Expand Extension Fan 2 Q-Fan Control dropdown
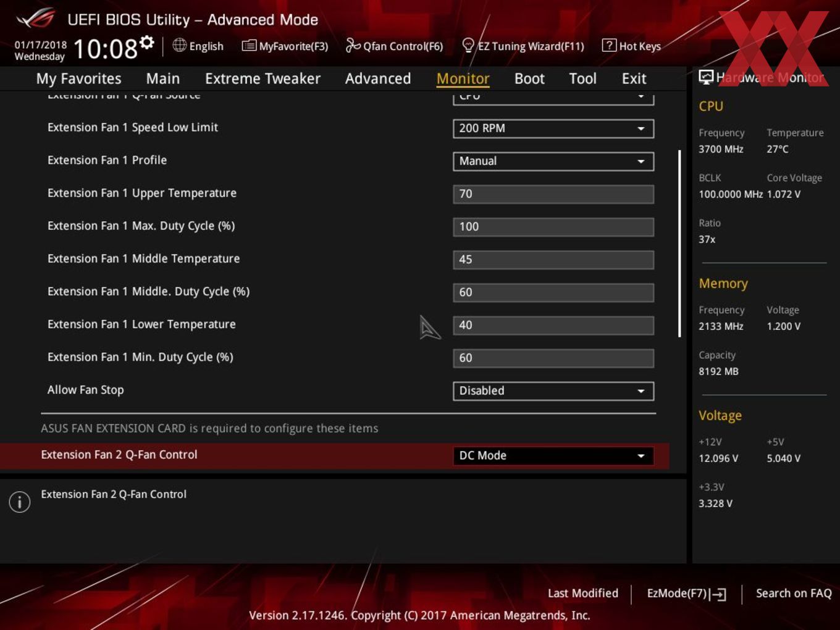The width and height of the screenshot is (840, 630). 553,456
